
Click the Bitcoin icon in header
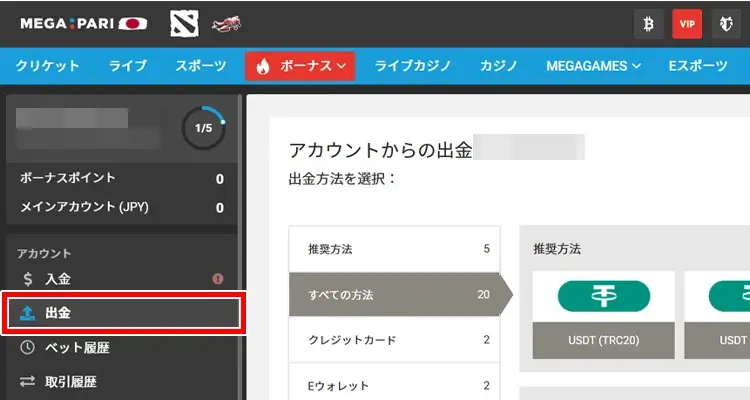649,24
